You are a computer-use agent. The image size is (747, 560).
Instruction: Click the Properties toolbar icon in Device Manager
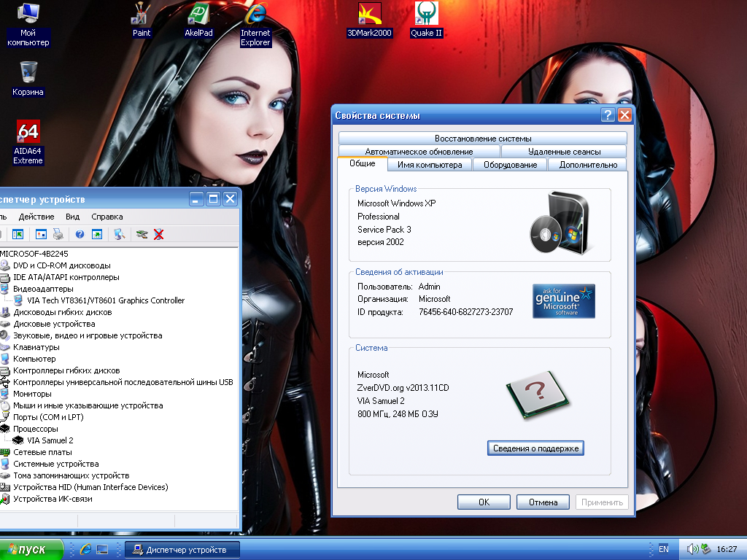[x=41, y=234]
